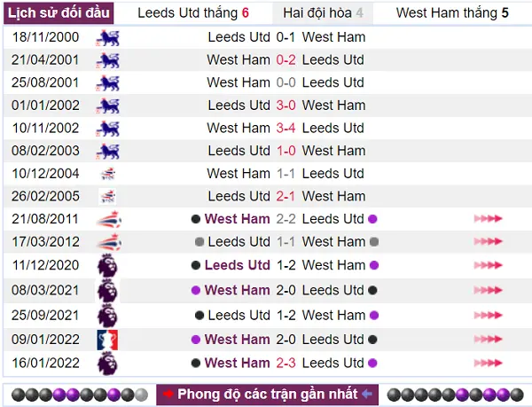Viewport: 532px width, 407px height.
Task: Click bold West Ham link on 09/01/2022 row
Action: coord(237,340)
